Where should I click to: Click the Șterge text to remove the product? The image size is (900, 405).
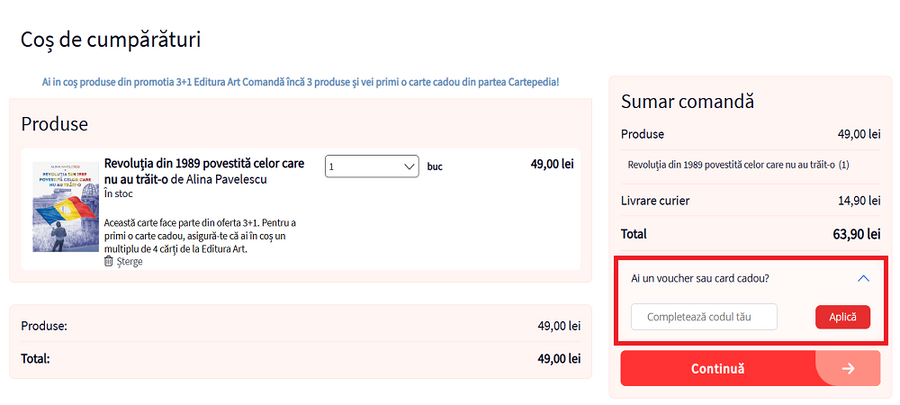130,262
